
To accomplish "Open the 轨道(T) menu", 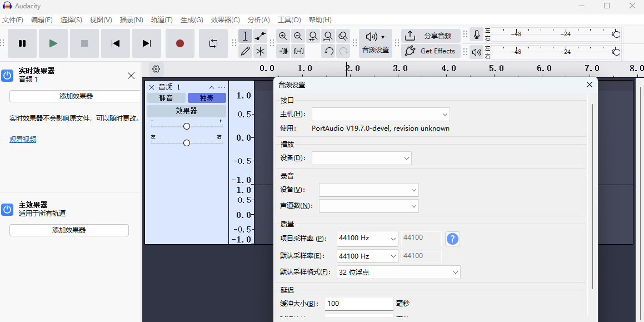I will (162, 19).
